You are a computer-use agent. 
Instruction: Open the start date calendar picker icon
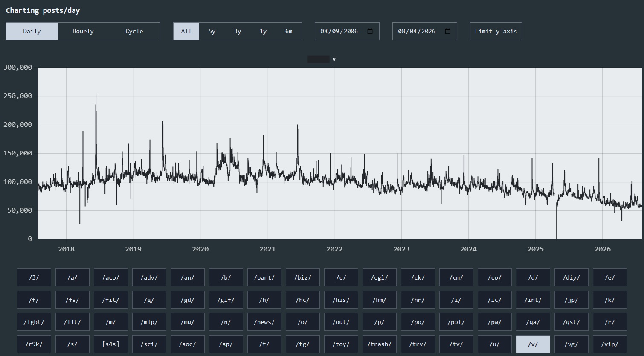click(370, 31)
